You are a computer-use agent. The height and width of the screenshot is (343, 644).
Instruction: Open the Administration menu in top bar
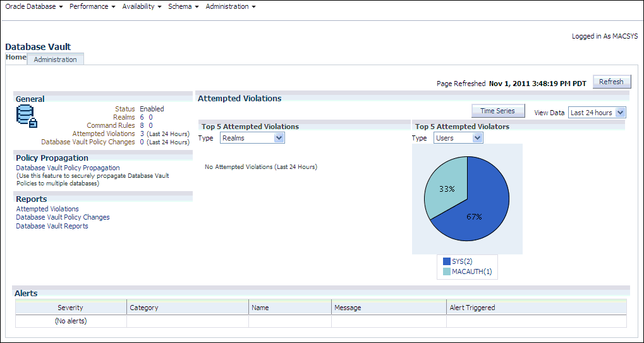pyautogui.click(x=231, y=6)
